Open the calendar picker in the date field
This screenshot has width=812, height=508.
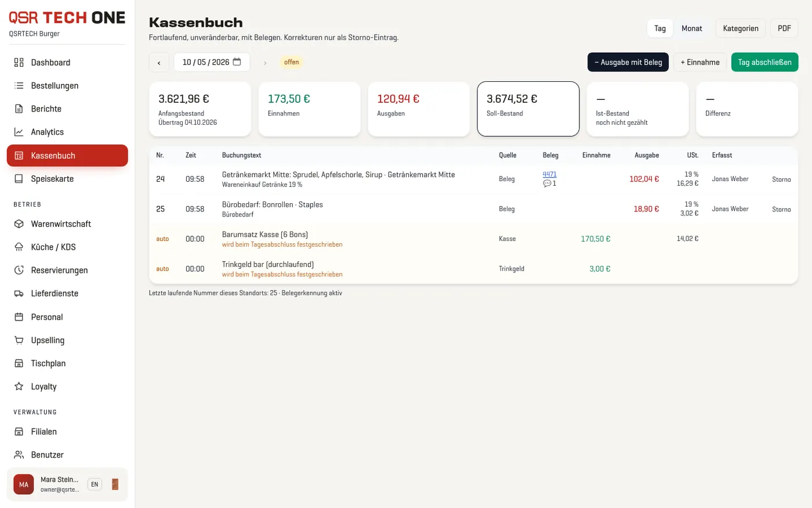237,62
